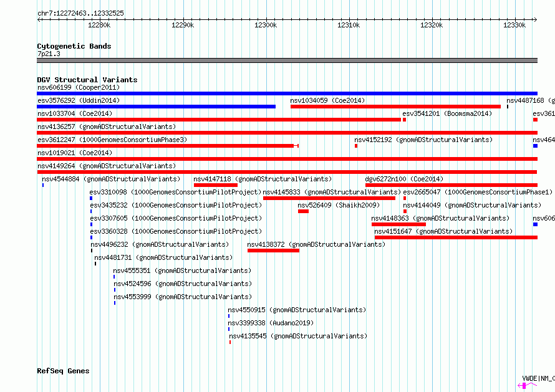The height and width of the screenshot is (392, 555).
Task: Select esv2665047 1000GenomesConsortiumPhase1 label
Action: [x=478, y=192]
